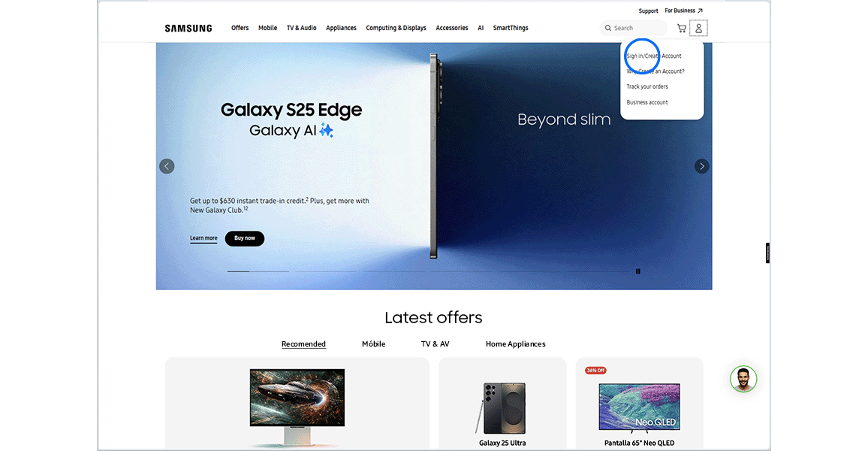Jump to the first carousel slide indicator

(240, 271)
